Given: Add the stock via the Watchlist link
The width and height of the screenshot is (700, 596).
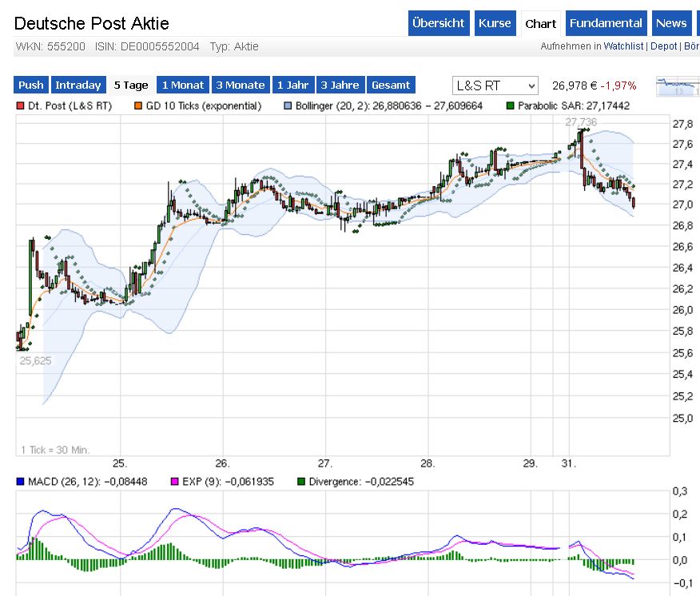Looking at the screenshot, I should 622,46.
